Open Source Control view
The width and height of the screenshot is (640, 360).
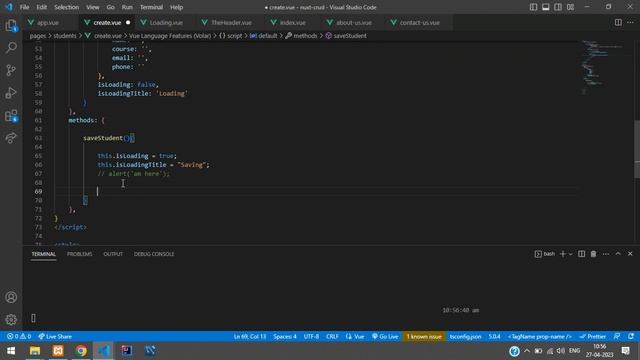pos(11,70)
